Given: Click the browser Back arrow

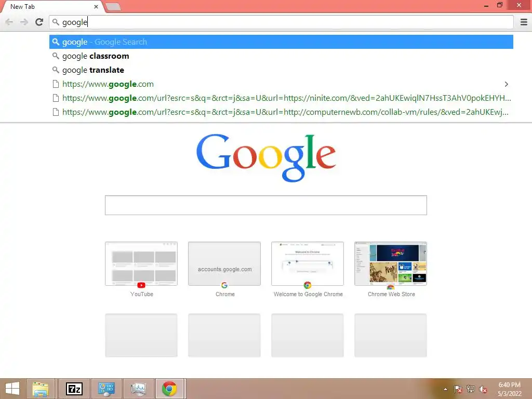Looking at the screenshot, I should [x=9, y=22].
